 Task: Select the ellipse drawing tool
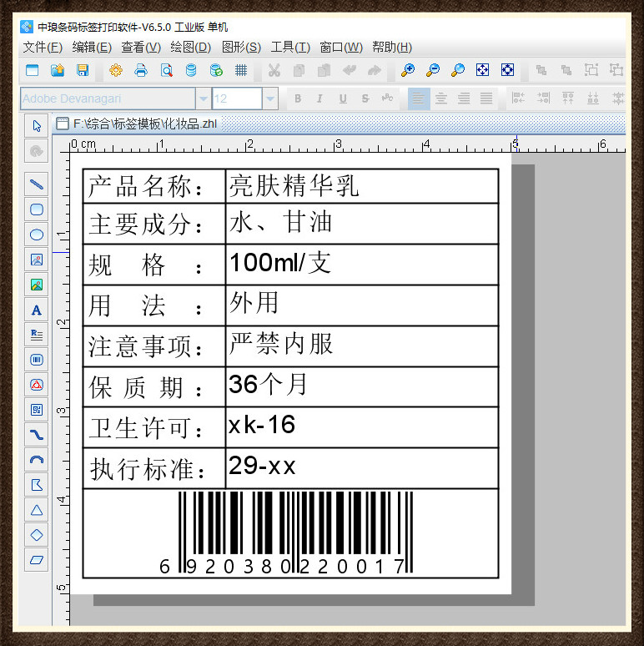click(x=37, y=235)
